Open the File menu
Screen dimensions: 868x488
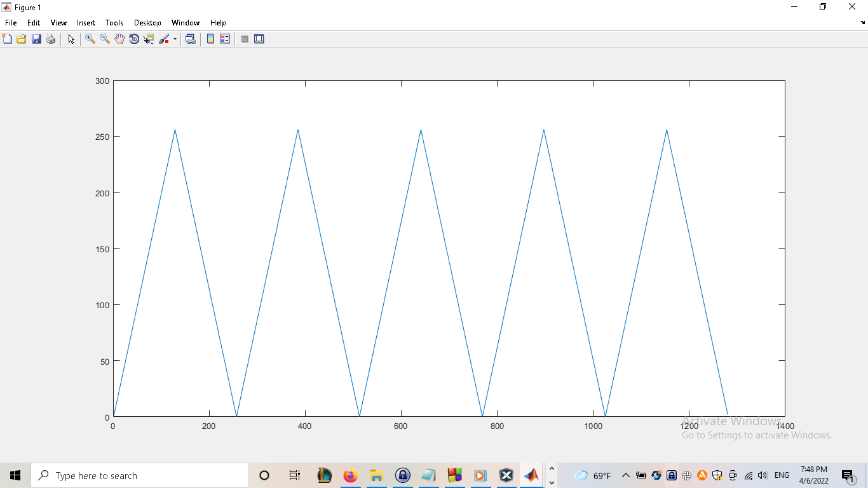11,23
